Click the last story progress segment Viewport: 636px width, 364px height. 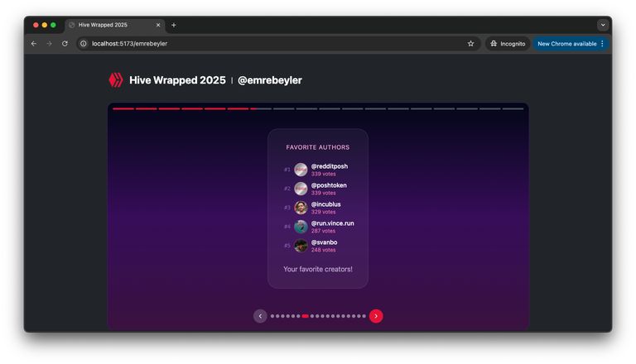click(x=513, y=108)
